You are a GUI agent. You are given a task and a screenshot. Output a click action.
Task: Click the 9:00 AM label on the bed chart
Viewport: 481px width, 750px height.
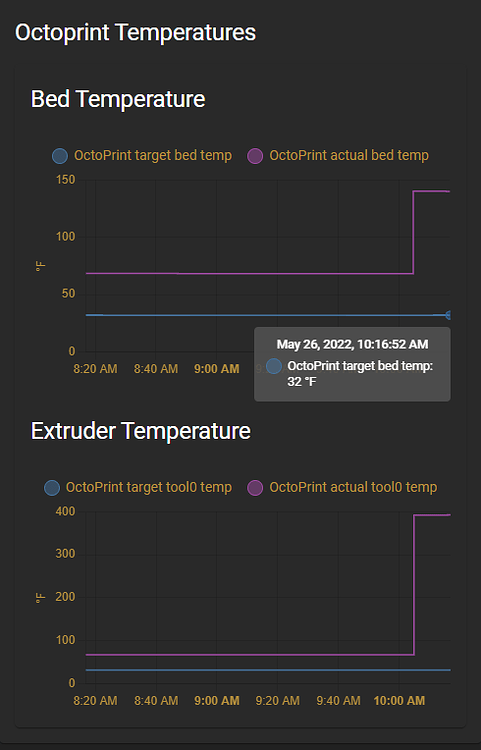pos(217,369)
